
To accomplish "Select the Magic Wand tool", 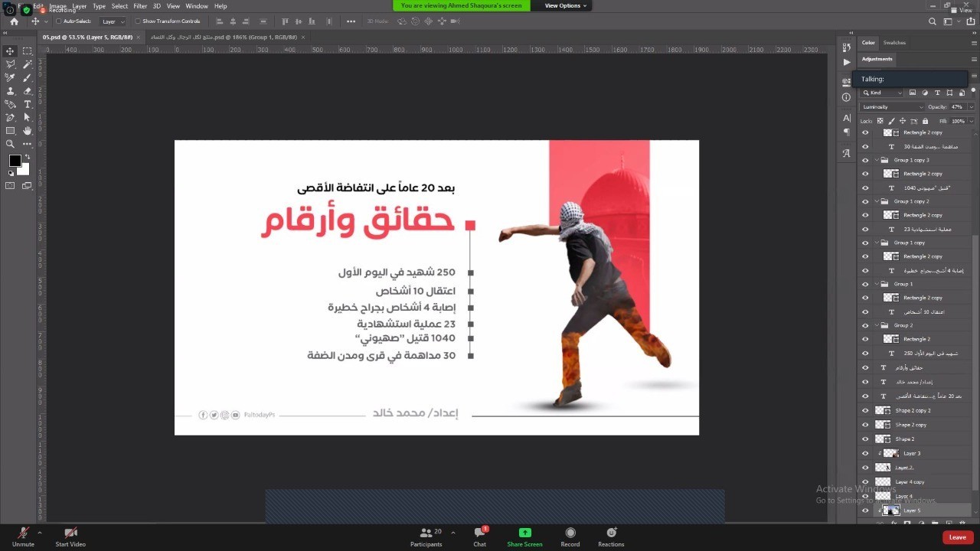I will coord(28,64).
